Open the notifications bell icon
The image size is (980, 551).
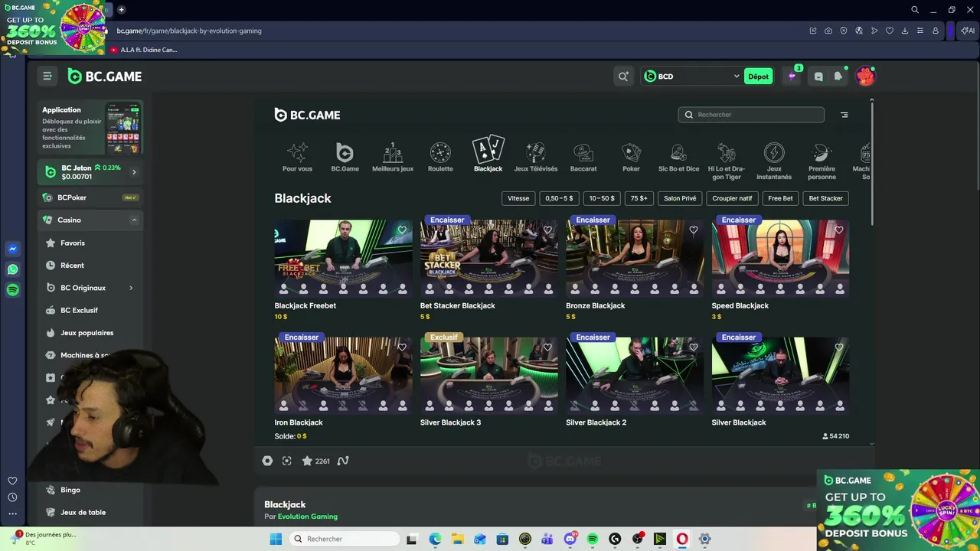[838, 76]
